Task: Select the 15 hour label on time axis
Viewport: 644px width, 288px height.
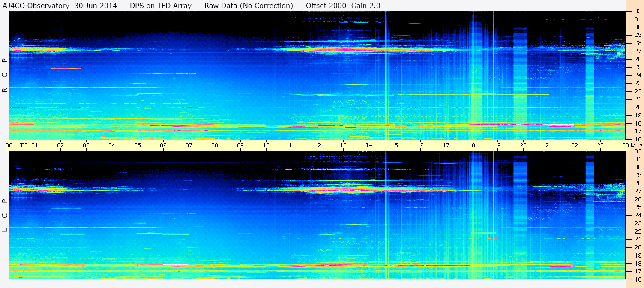Action: tap(395, 145)
